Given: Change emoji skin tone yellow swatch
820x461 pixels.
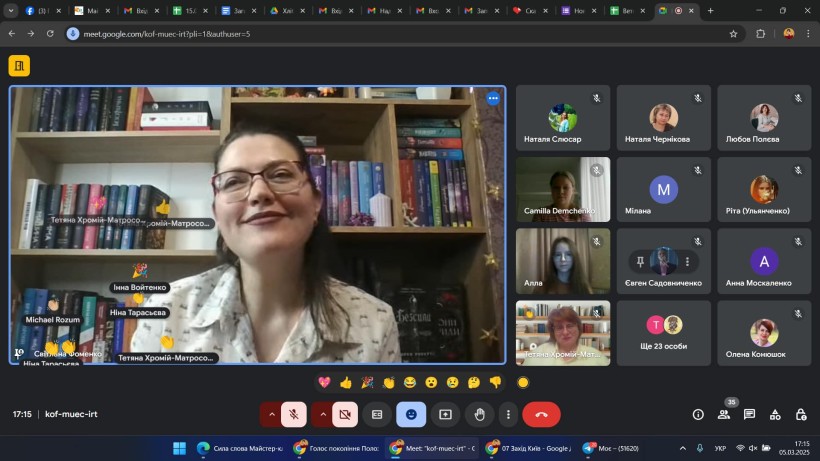Looking at the screenshot, I should point(523,383).
